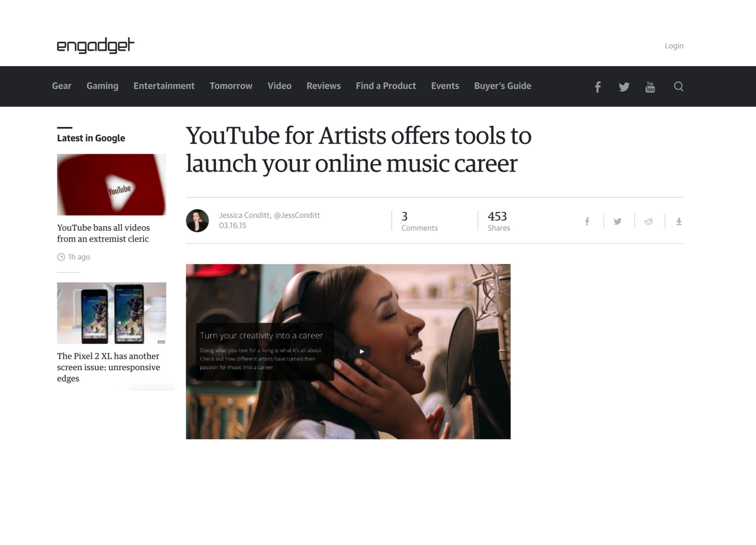
Task: Click the clock icon beside 1h ago
Action: point(61,257)
